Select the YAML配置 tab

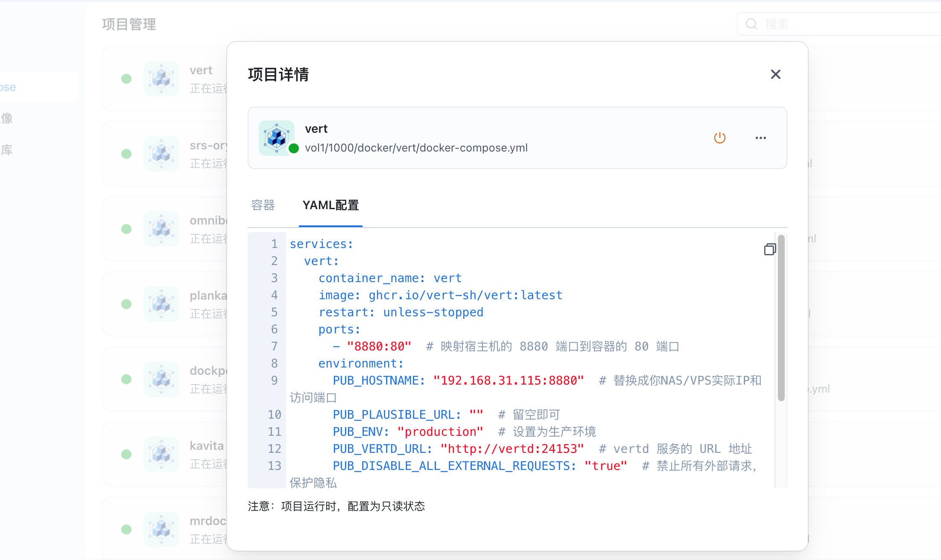click(x=330, y=205)
